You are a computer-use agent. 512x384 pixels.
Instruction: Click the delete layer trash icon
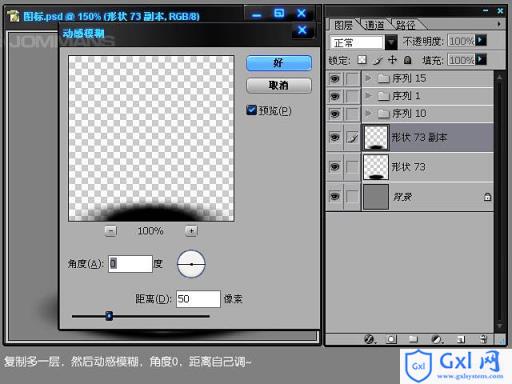pyautogui.click(x=483, y=339)
